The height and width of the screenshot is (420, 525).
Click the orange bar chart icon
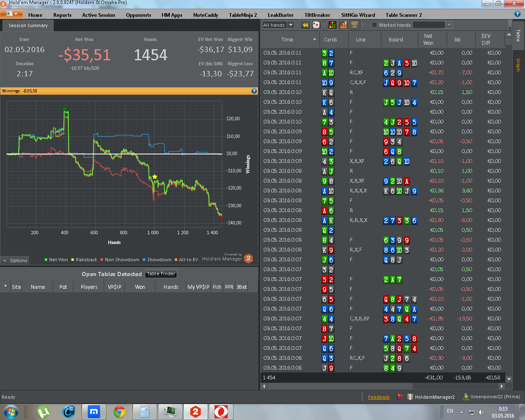tap(343, 25)
